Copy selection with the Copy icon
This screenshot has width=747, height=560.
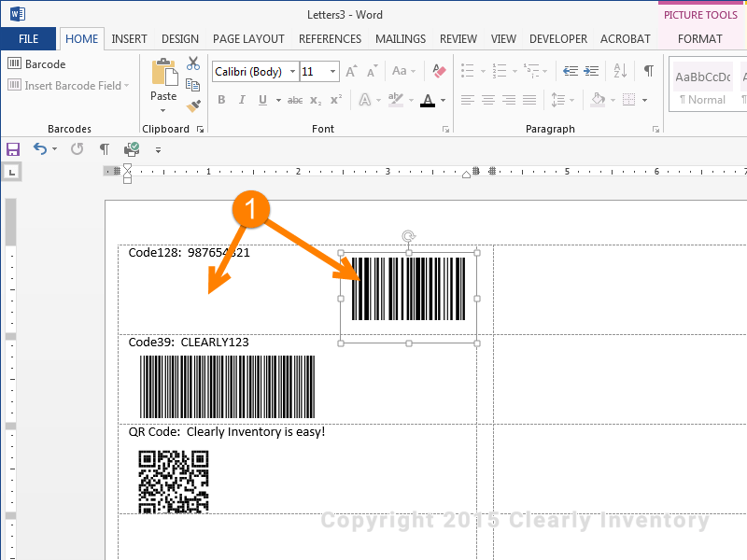click(x=193, y=85)
